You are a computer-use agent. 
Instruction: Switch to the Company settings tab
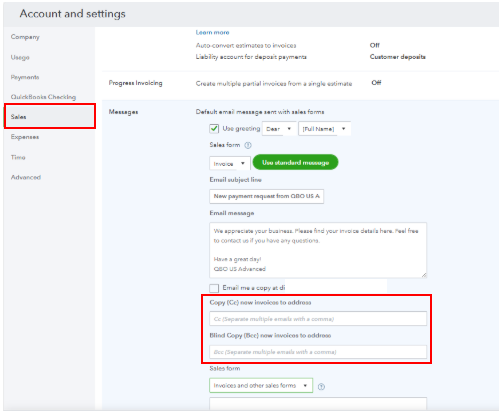[25, 37]
